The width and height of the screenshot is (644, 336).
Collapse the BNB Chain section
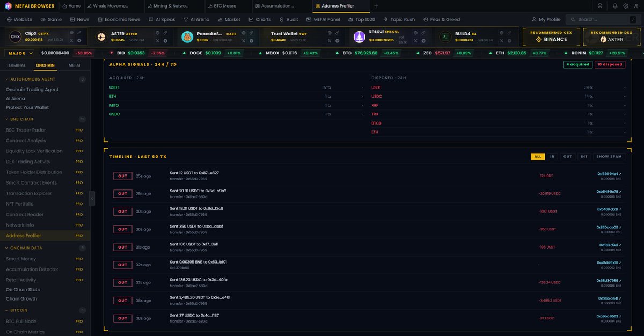point(45,119)
